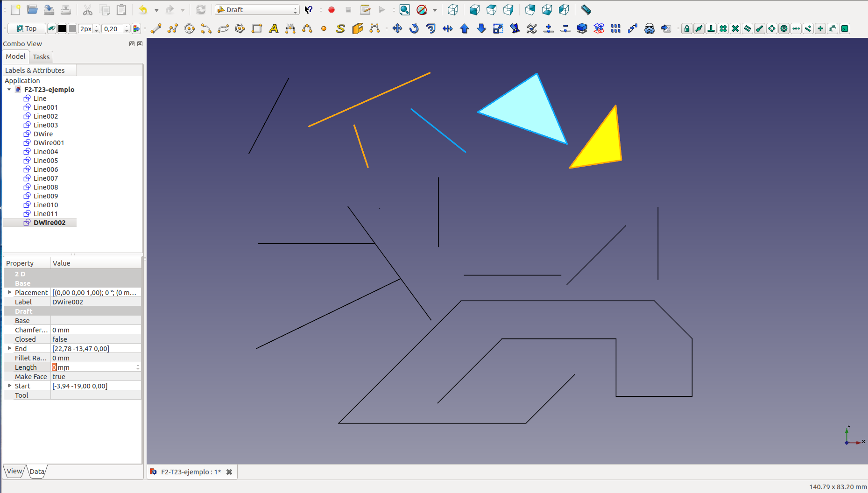
Task: Click the Draft Text tool icon
Action: tap(274, 29)
